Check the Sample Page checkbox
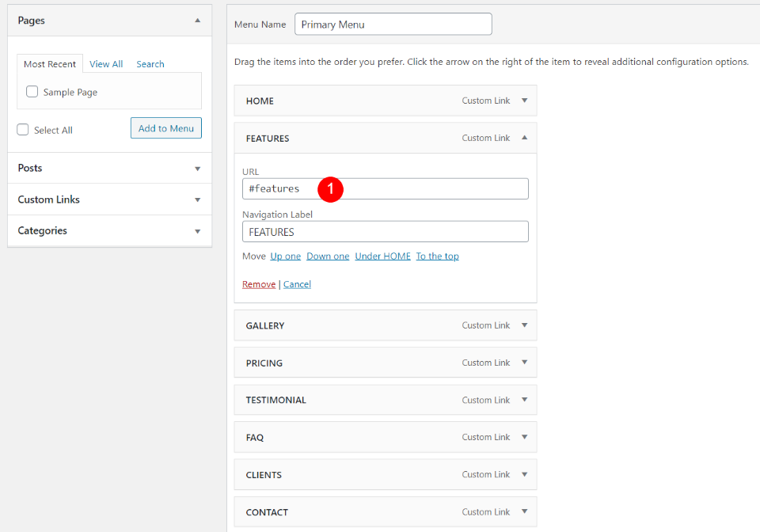This screenshot has width=760, height=532. coord(32,92)
